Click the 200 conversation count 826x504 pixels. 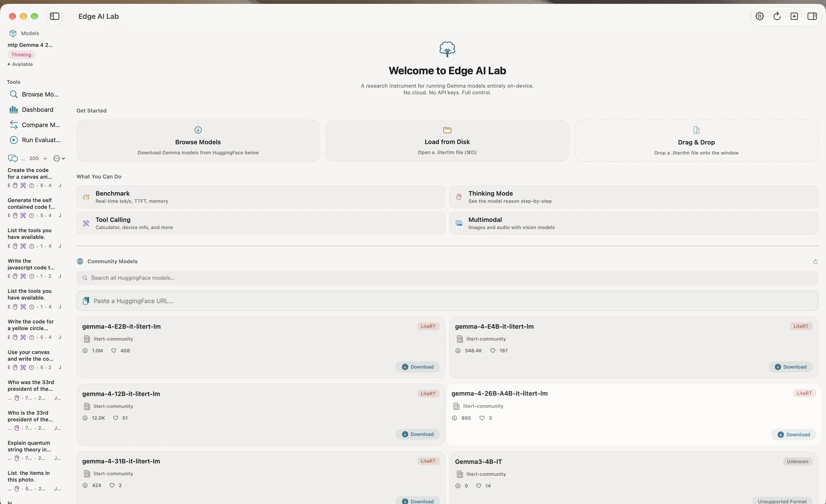[x=34, y=158]
